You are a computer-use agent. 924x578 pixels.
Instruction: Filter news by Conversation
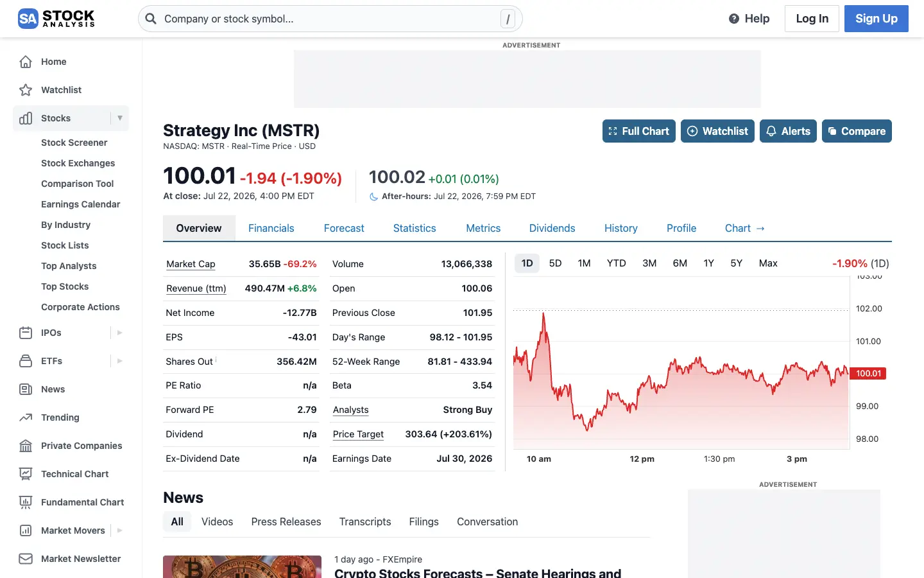coord(487,521)
